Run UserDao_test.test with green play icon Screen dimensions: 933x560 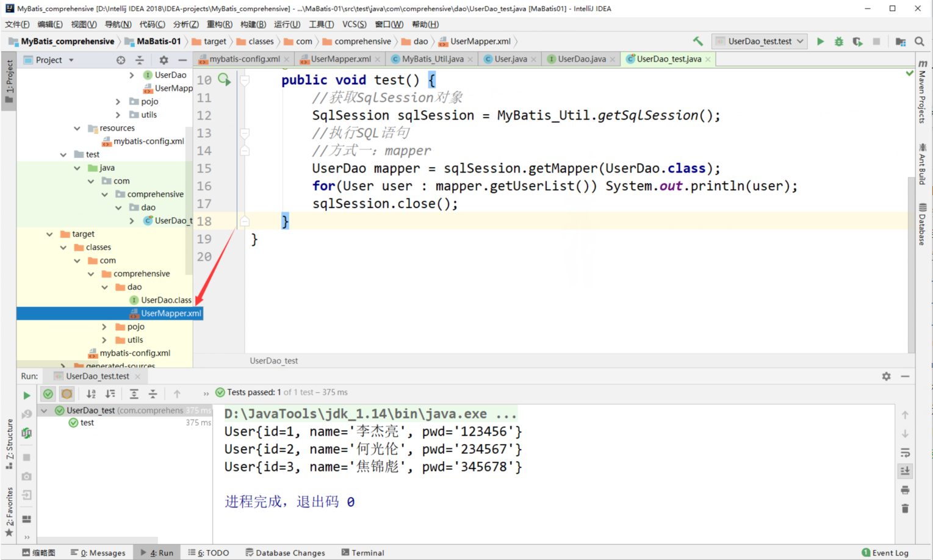pyautogui.click(x=820, y=41)
